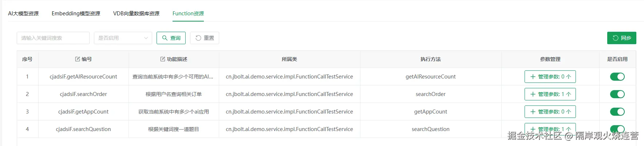The height and width of the screenshot is (146, 644).
Task: Open 管理参数 for the searchQuestion row
Action: (550, 129)
